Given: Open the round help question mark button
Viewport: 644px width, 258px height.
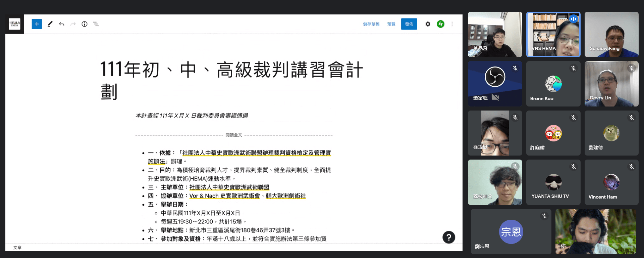Looking at the screenshot, I should [448, 237].
